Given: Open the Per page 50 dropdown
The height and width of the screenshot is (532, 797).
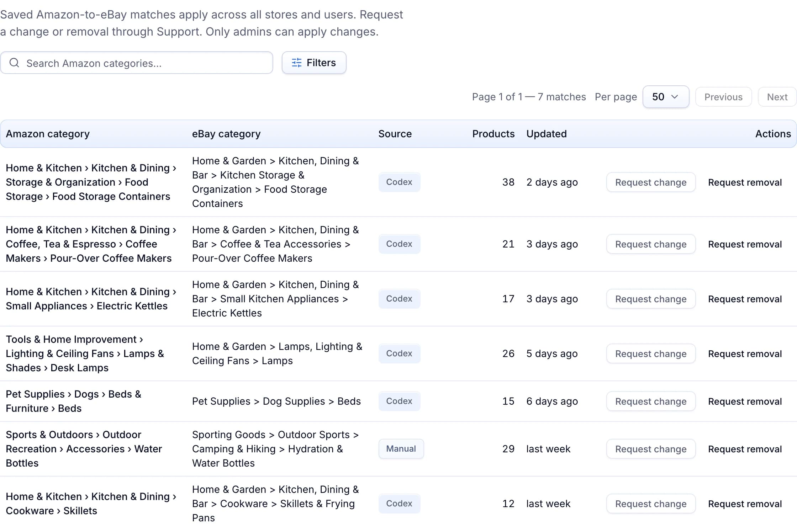Looking at the screenshot, I should [x=666, y=97].
